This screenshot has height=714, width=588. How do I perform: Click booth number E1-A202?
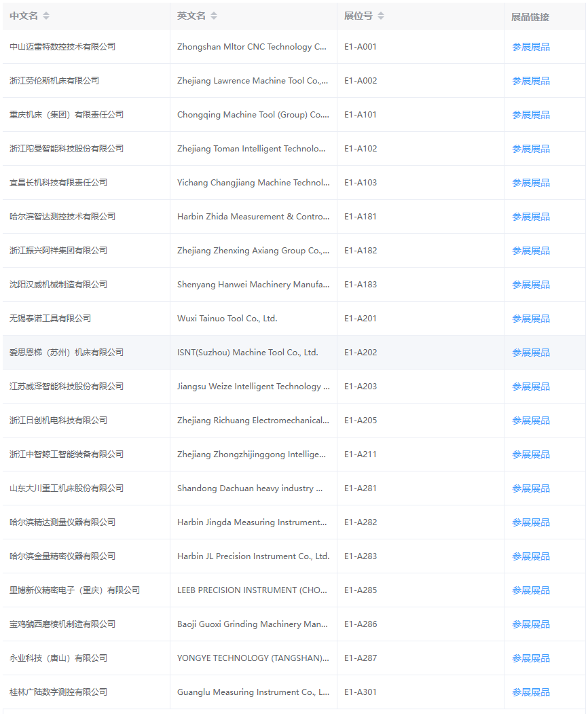point(361,352)
